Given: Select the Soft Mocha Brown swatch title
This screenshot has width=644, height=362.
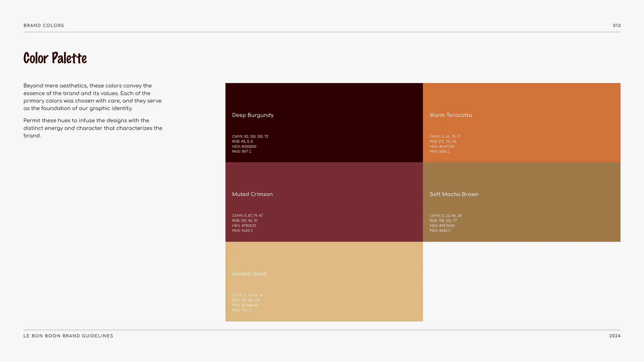Looking at the screenshot, I should [x=454, y=194].
